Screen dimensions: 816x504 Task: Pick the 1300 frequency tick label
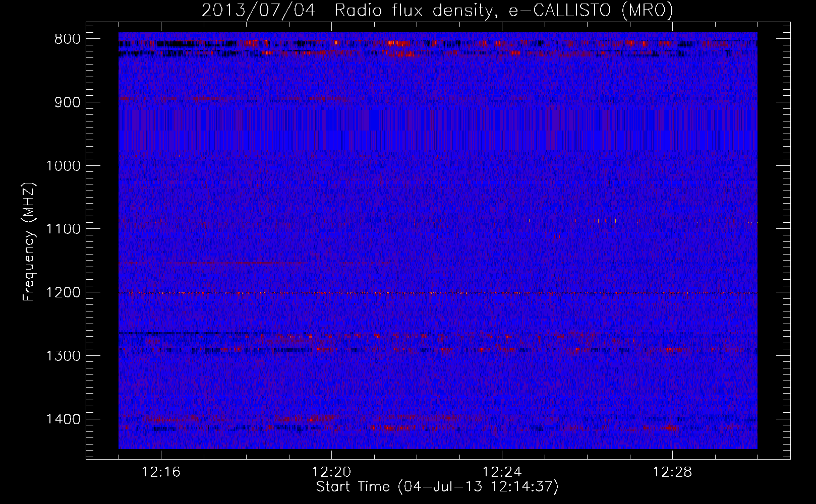click(64, 356)
